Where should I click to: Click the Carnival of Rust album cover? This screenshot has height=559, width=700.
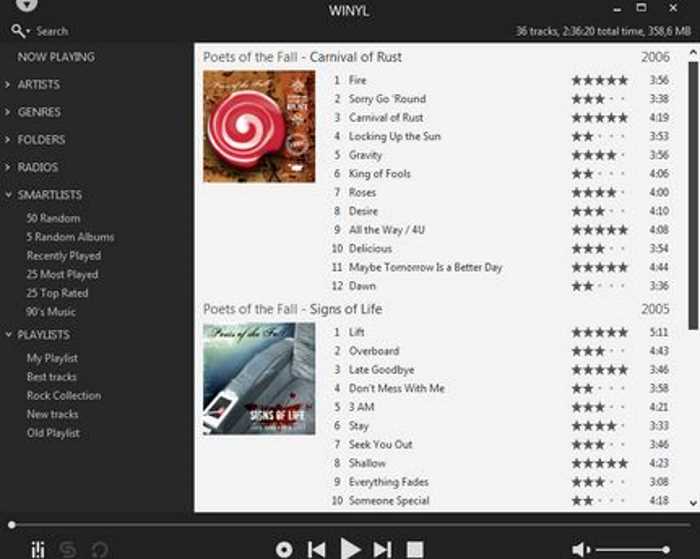259,126
